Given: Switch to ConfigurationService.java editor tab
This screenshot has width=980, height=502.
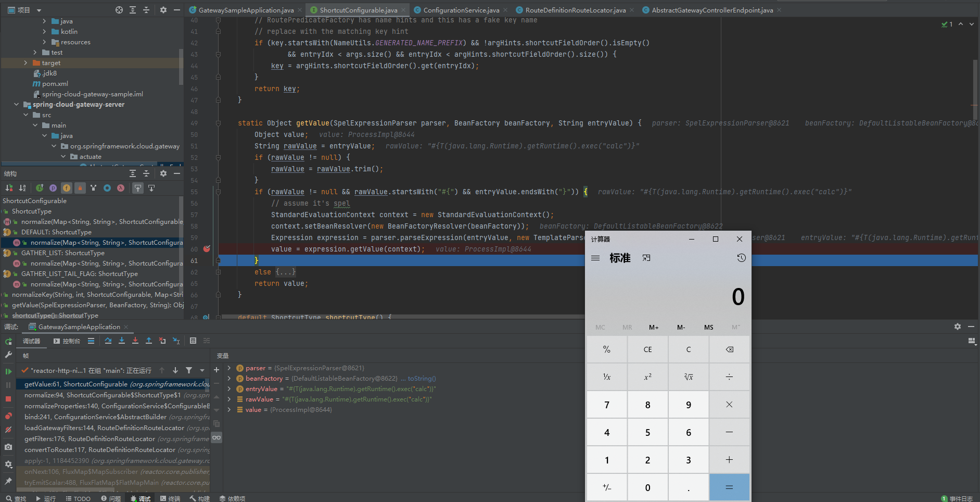Looking at the screenshot, I should [461, 10].
